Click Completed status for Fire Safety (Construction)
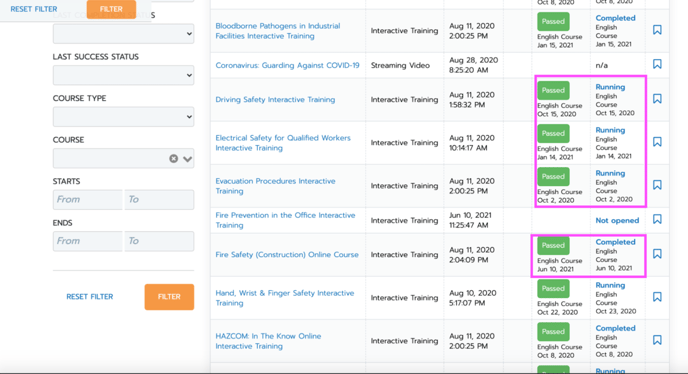688x374 pixels. tap(615, 242)
